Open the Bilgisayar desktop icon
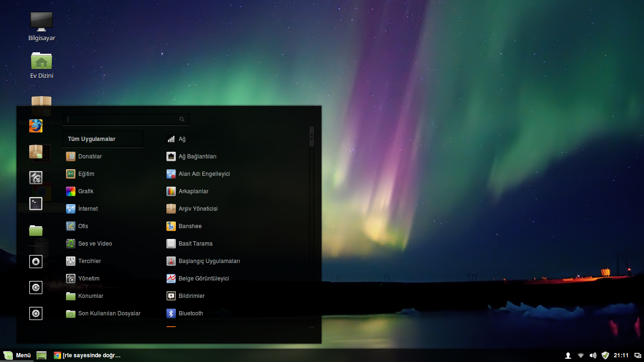 [41, 26]
